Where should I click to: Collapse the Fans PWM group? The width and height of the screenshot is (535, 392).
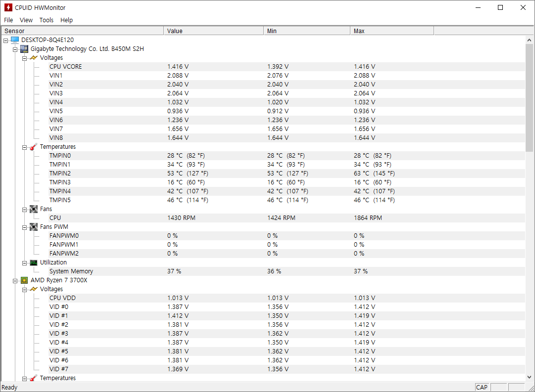25,227
